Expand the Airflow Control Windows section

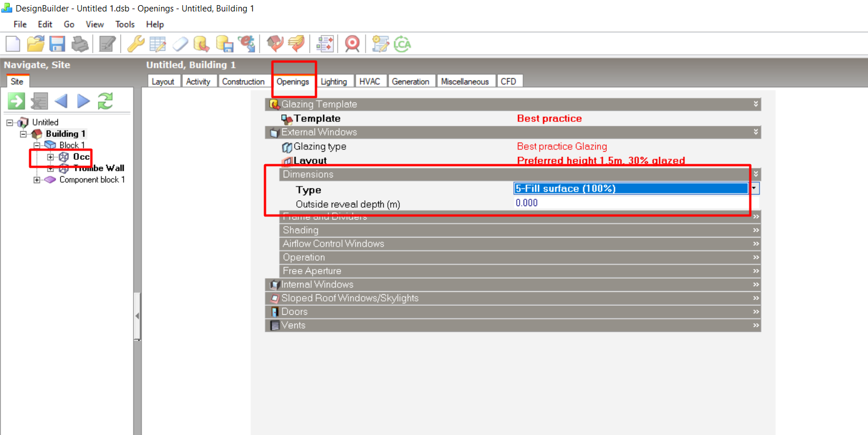520,244
